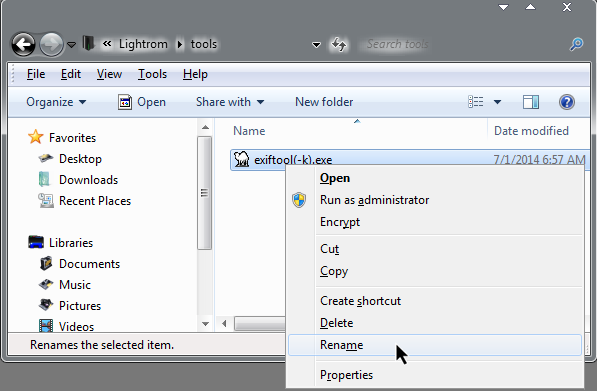Click the magnifier search icon
The width and height of the screenshot is (597, 391).
tap(576, 44)
